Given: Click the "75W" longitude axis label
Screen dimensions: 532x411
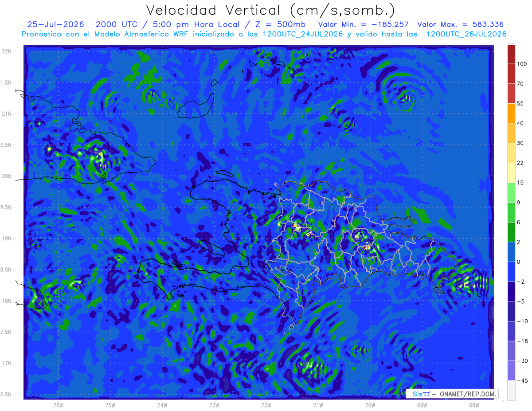Looking at the screenshot, I should 110,405.
